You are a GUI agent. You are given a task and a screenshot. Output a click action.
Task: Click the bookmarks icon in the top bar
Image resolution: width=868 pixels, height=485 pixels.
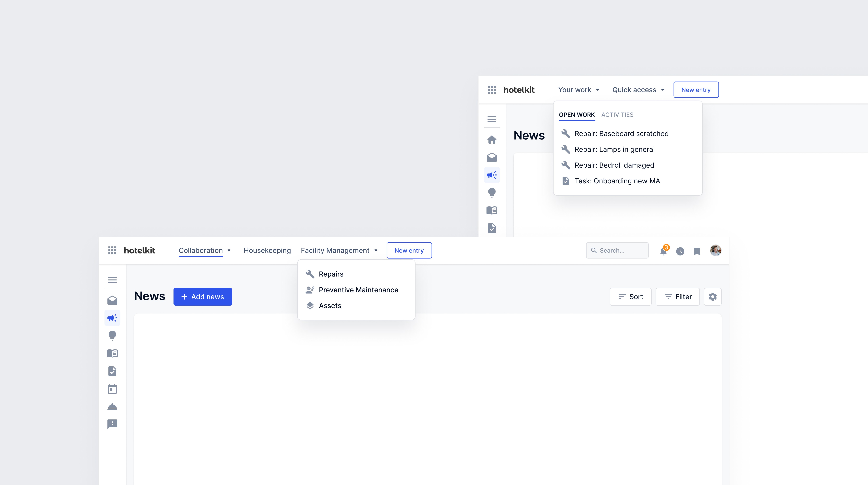coord(697,251)
